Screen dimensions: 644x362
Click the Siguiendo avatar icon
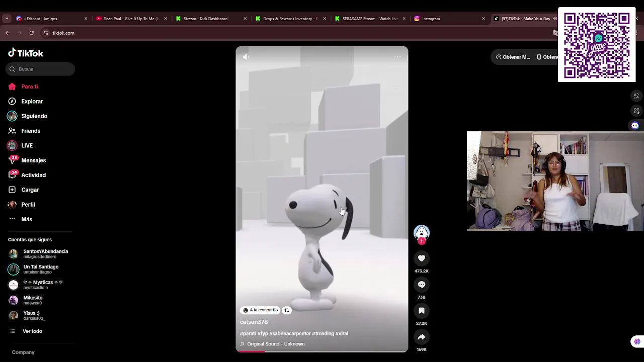pyautogui.click(x=12, y=116)
